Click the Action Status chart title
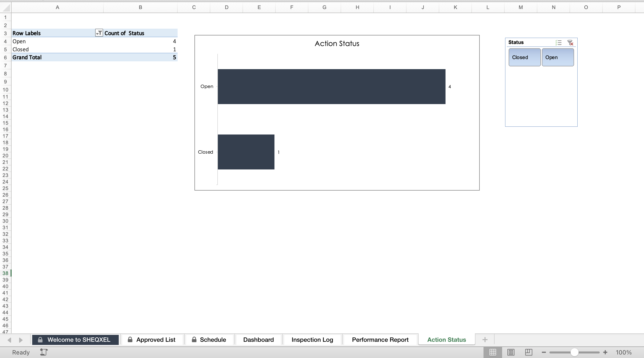The image size is (644, 358). [337, 43]
